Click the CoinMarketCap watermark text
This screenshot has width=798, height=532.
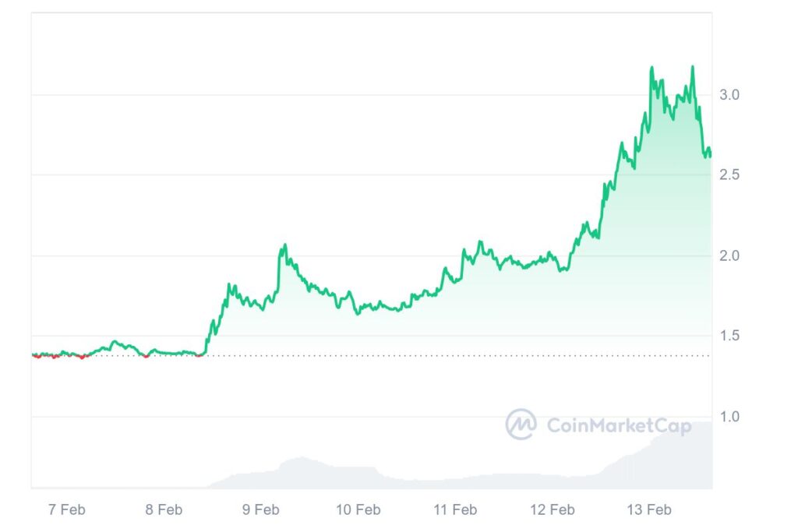pyautogui.click(x=619, y=425)
